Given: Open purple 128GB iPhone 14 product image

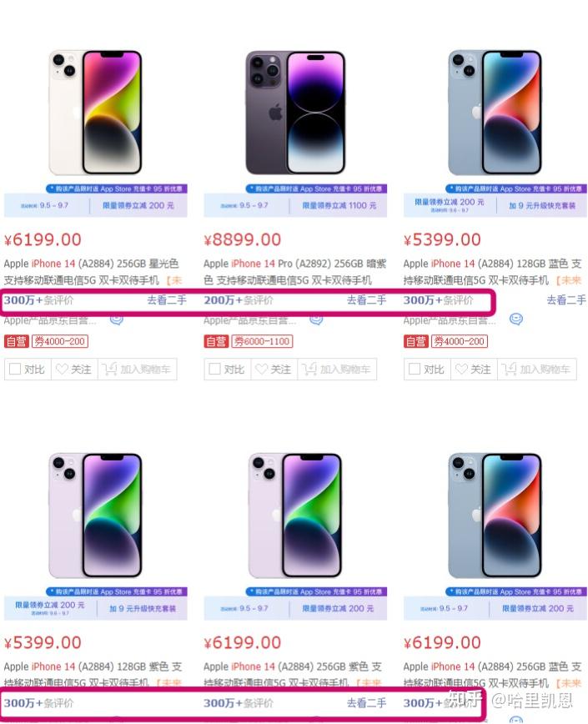Looking at the screenshot, I should (x=95, y=515).
